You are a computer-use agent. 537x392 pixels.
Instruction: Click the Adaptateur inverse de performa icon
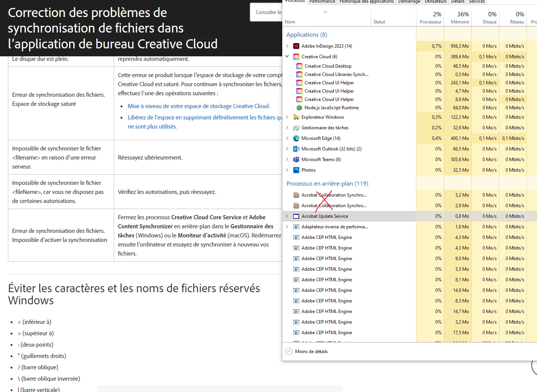296,227
